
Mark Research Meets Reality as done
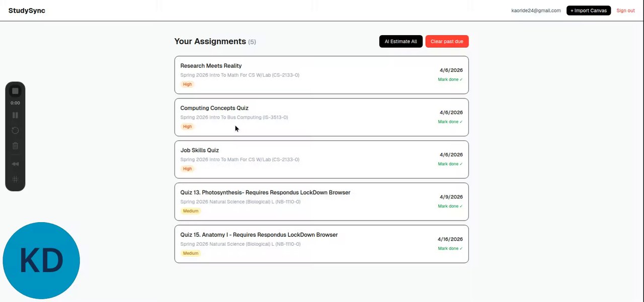(450, 79)
